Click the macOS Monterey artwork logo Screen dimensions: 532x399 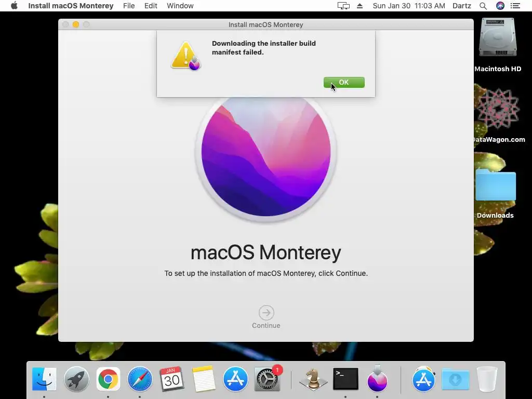[266, 156]
